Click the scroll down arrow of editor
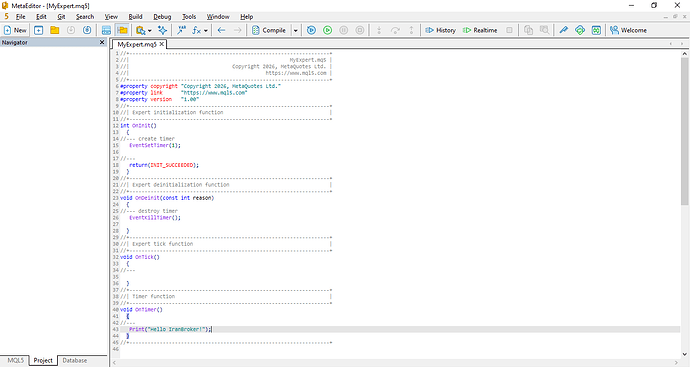 (685, 354)
